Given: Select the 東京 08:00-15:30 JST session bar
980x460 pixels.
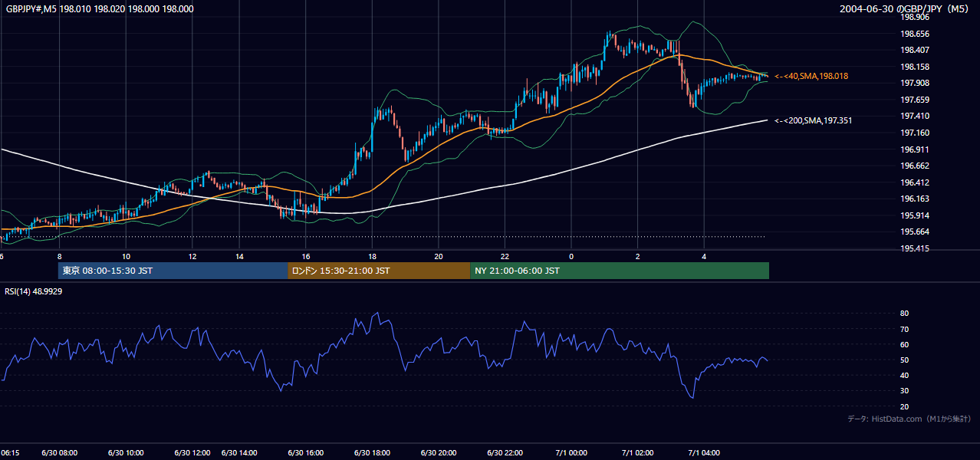Looking at the screenshot, I should coord(173,271).
